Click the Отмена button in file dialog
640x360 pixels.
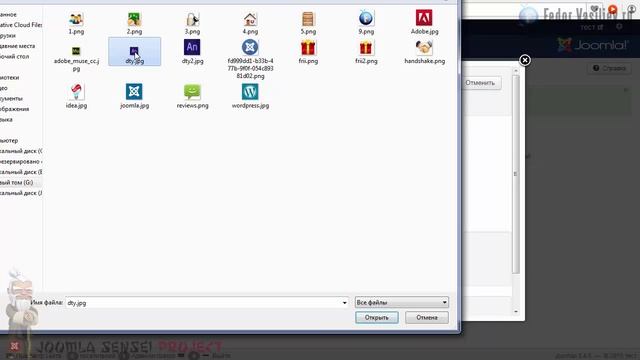click(x=427, y=318)
